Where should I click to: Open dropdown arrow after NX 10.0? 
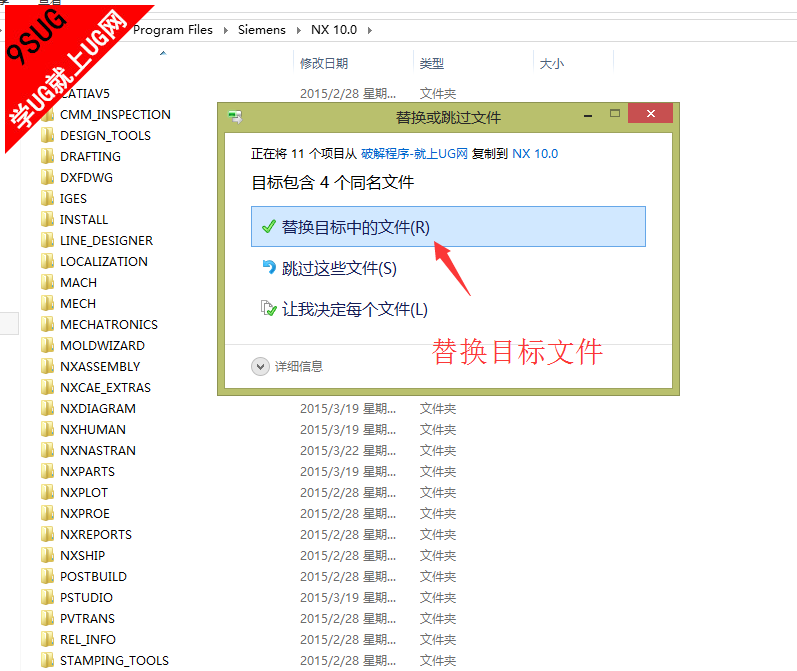(370, 30)
